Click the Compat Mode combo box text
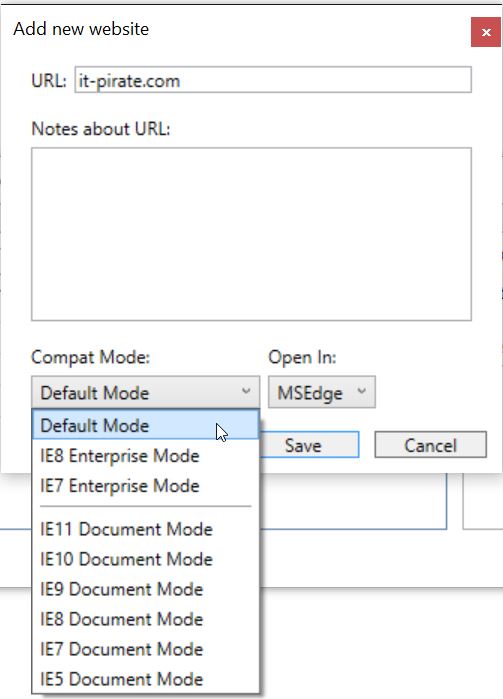 coord(95,393)
